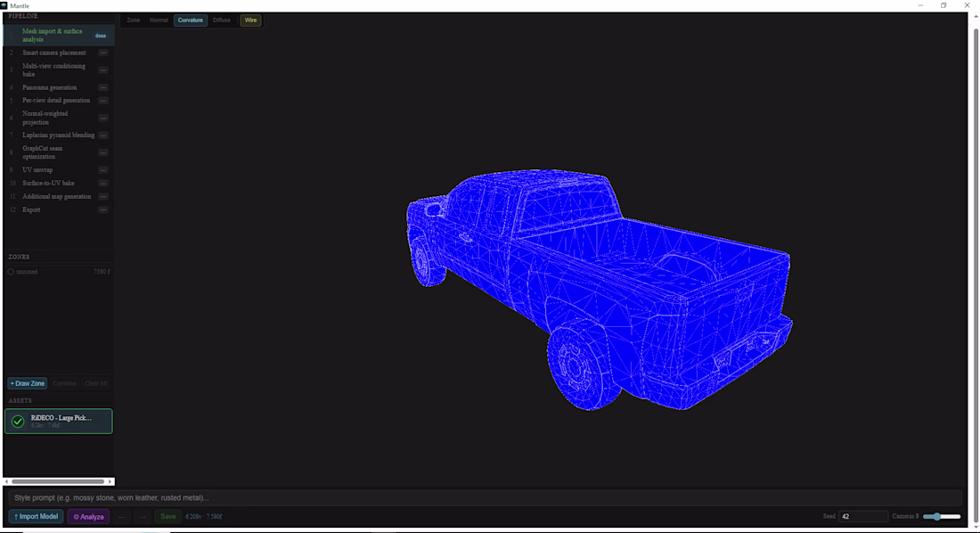
Task: Click status dash icon for Panorama generation
Action: pos(103,87)
